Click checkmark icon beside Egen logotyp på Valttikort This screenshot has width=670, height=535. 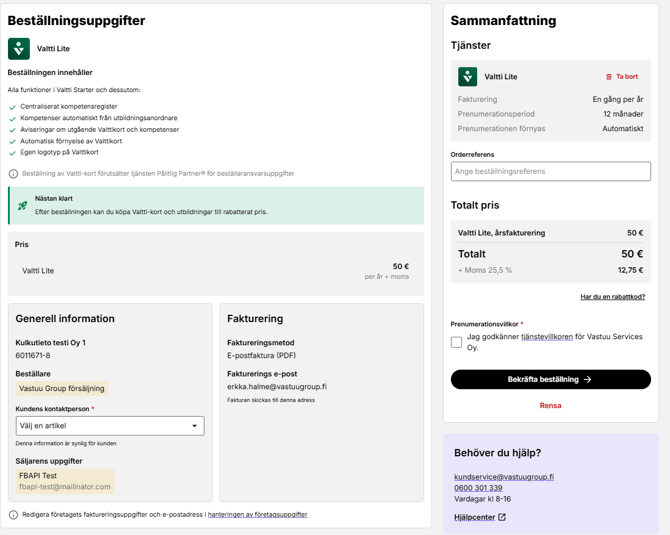coord(12,153)
